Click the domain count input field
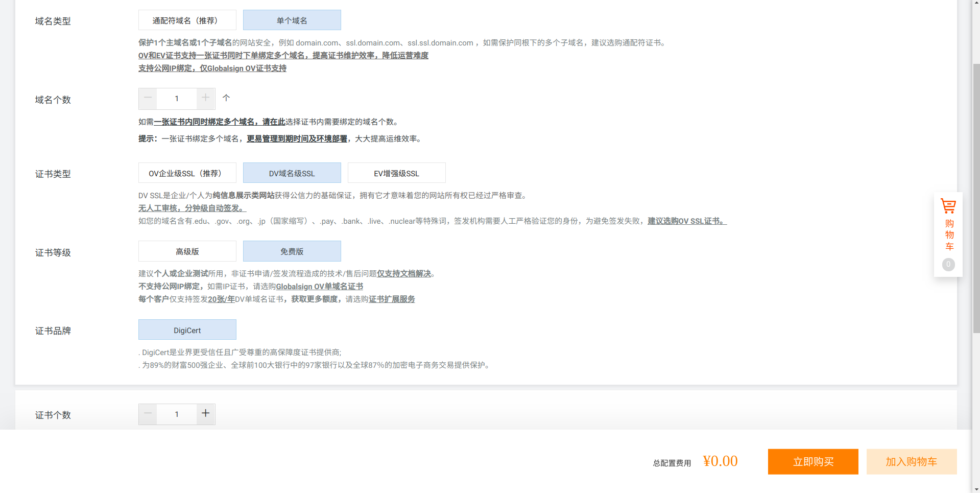Screen dimensions: 980x493 click(x=176, y=98)
